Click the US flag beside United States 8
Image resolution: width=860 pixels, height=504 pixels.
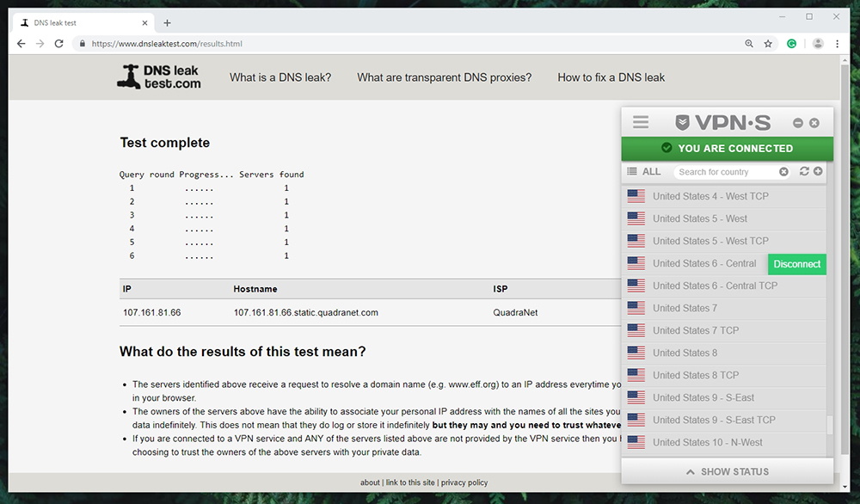636,353
